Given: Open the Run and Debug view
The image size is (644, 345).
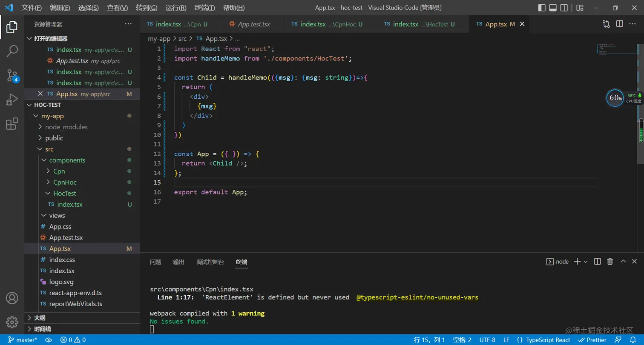Looking at the screenshot, I should tap(12, 100).
